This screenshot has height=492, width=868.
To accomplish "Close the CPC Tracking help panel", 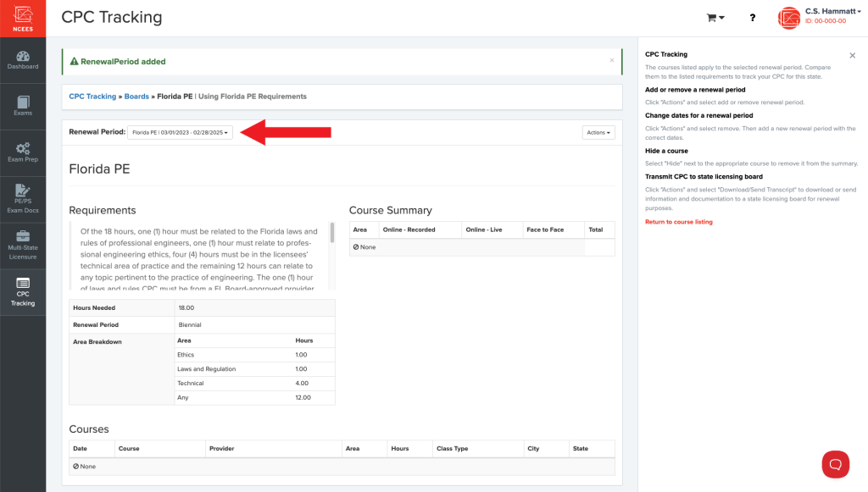I will pyautogui.click(x=852, y=54).
